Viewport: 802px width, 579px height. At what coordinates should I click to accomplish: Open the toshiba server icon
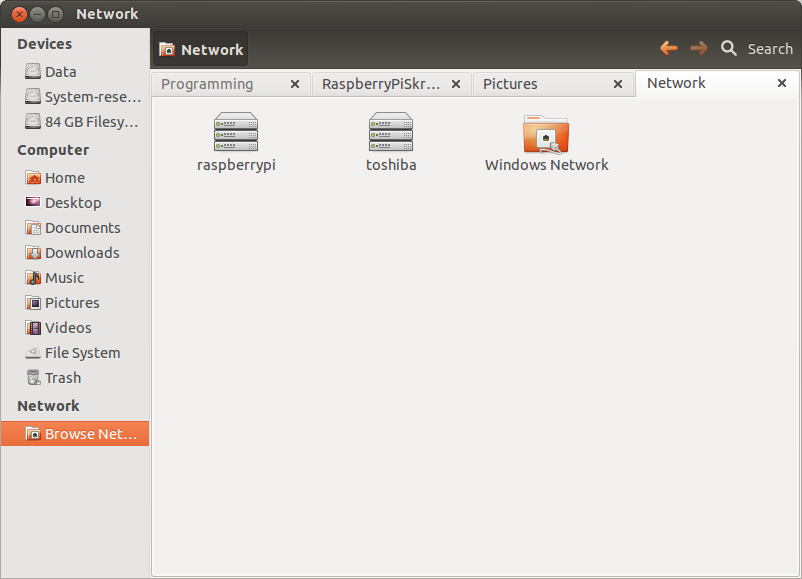coord(391,132)
